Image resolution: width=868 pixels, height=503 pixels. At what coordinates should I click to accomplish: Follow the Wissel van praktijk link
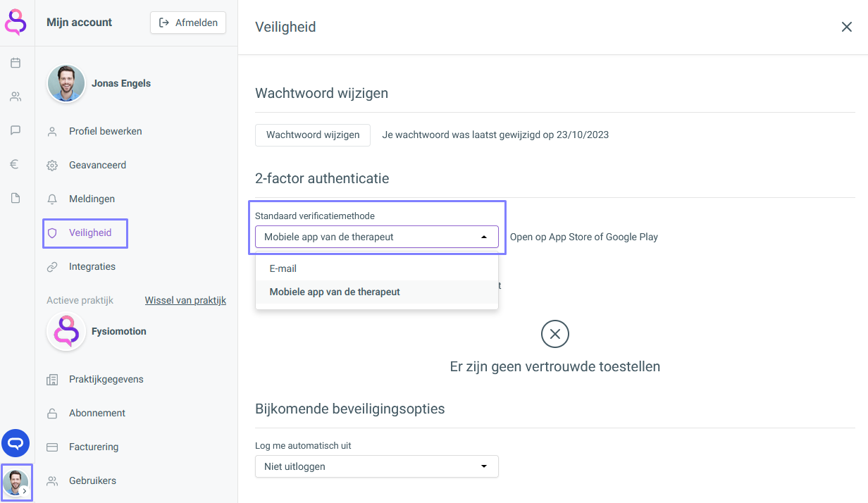click(x=185, y=300)
